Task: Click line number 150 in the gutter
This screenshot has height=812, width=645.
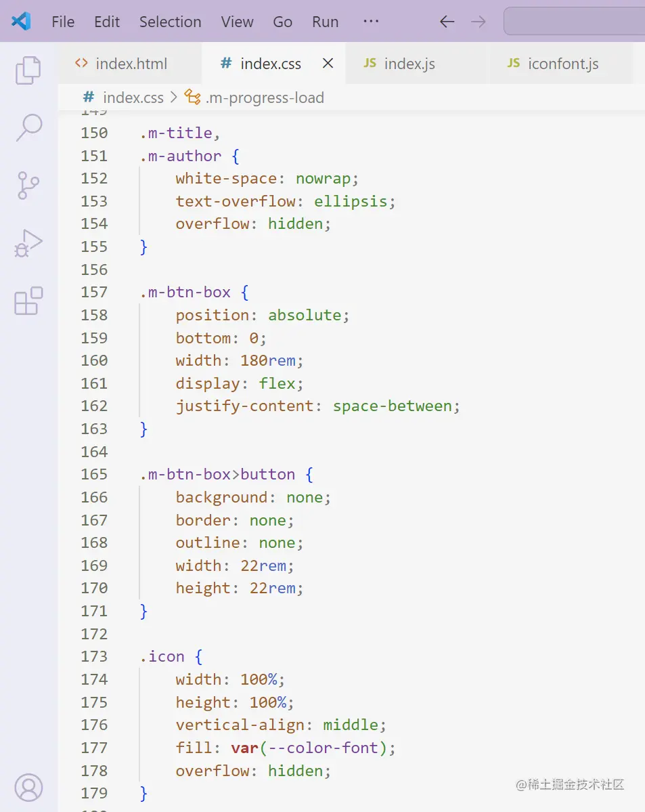Action: point(94,133)
